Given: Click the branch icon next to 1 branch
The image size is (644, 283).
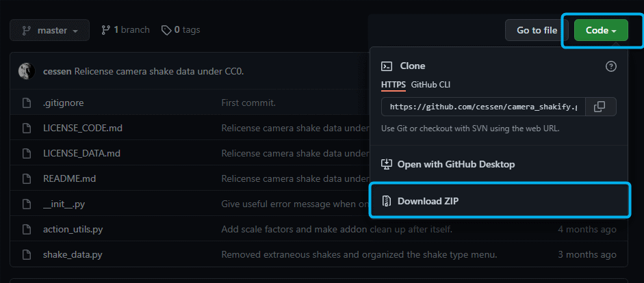Looking at the screenshot, I should (x=105, y=30).
